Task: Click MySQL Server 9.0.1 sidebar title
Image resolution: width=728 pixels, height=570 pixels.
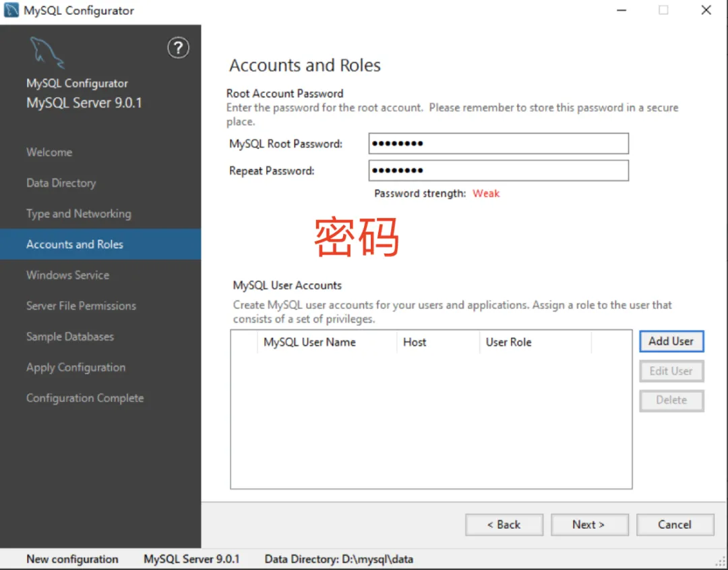Action: (x=84, y=103)
